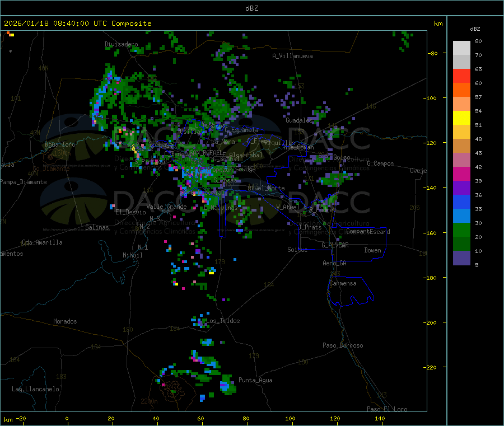Viewport: 504px width, 426px height.
Task: Select the 'Los_Toldos' label
Action: 223,321
